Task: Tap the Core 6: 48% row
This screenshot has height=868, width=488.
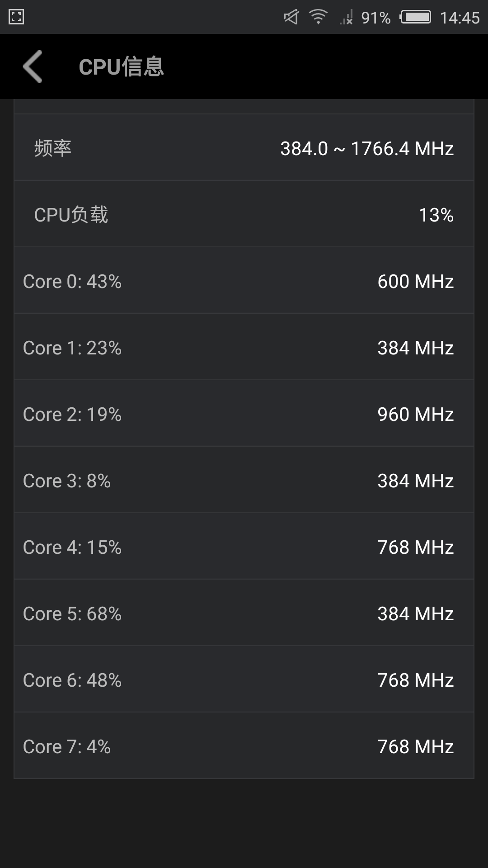Action: [x=244, y=679]
